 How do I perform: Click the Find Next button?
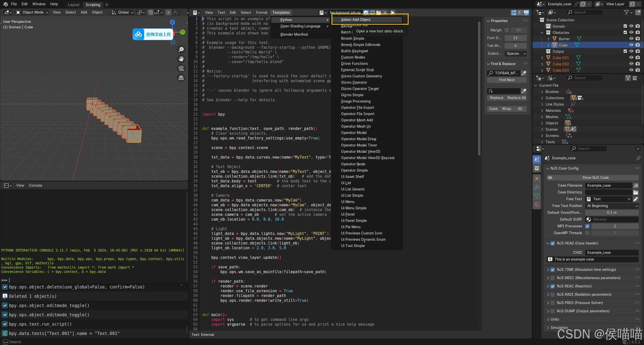tap(507, 80)
